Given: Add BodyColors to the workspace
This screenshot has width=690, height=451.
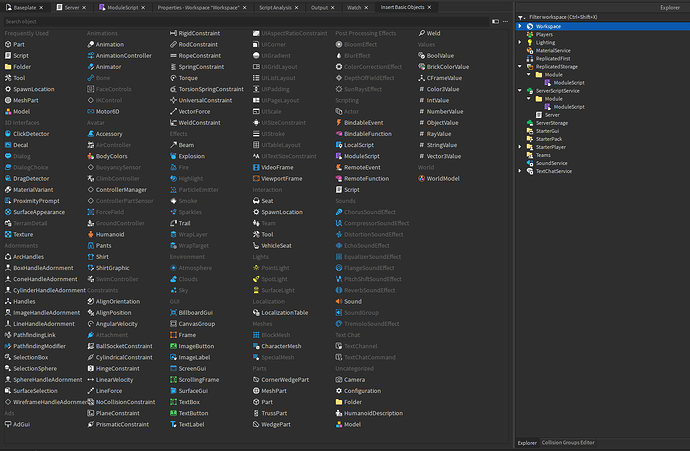Looking at the screenshot, I should pos(107,156).
